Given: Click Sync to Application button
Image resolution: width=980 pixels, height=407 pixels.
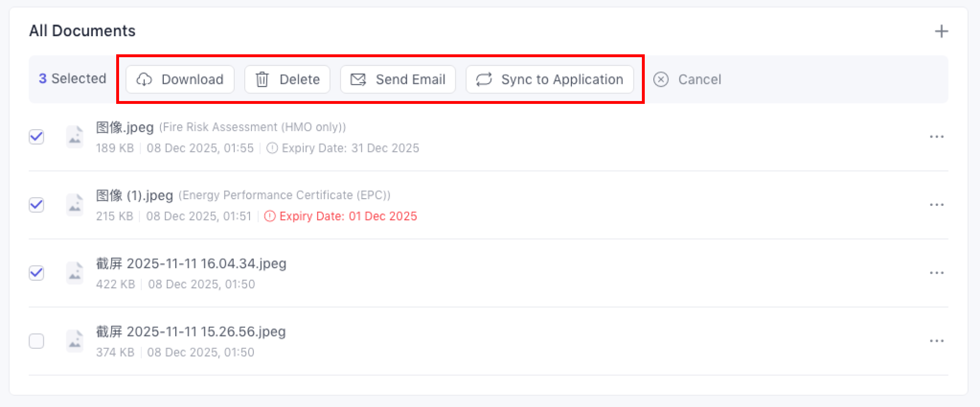Looking at the screenshot, I should [x=550, y=79].
